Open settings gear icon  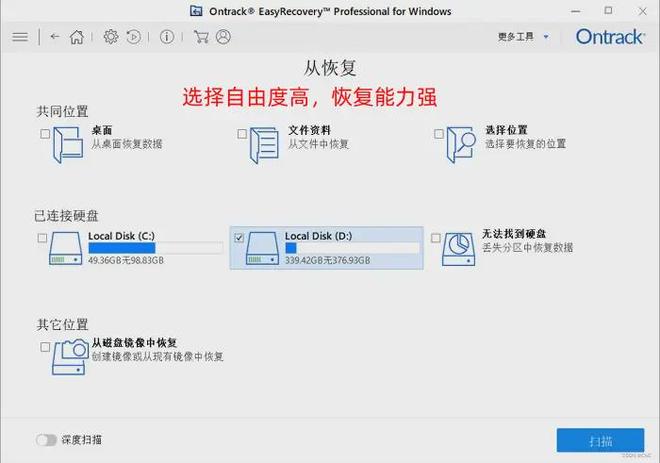(111, 37)
